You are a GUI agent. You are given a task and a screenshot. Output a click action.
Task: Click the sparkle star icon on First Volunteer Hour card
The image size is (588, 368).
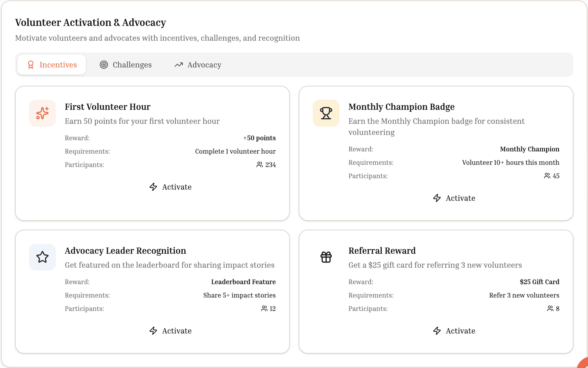pyautogui.click(x=42, y=113)
